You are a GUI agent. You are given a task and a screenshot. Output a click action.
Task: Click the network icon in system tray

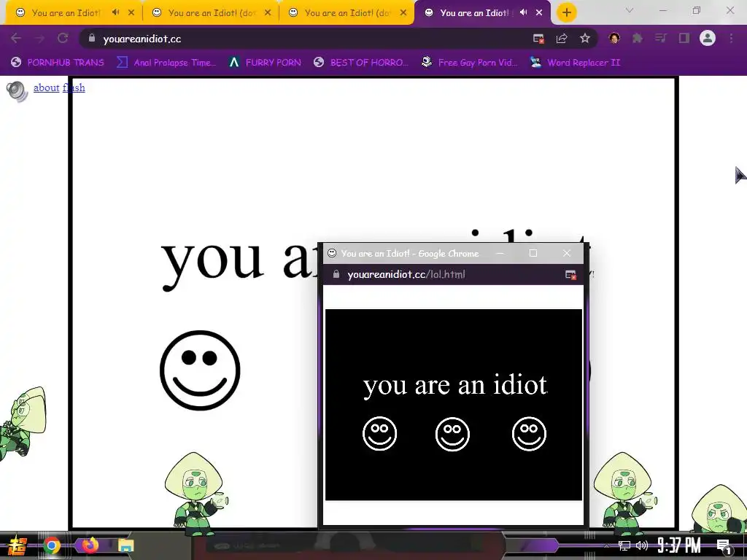coord(624,545)
